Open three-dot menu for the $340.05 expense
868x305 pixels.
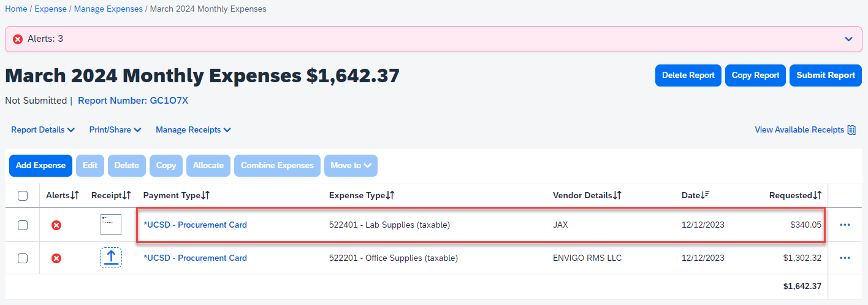(x=845, y=225)
